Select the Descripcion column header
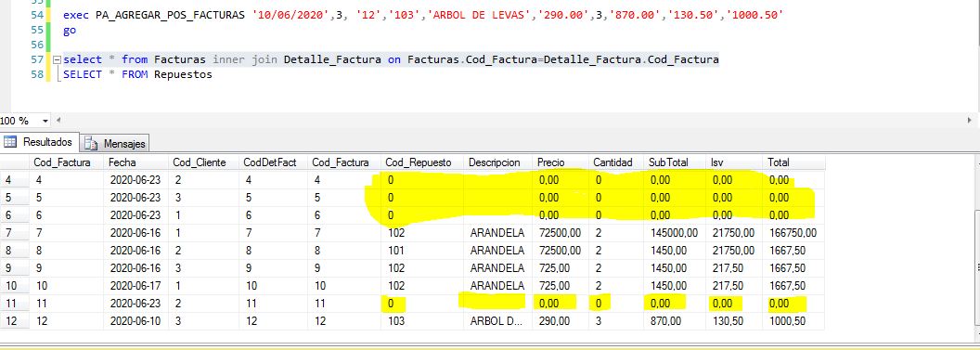This screenshot has width=980, height=350. pos(498,162)
